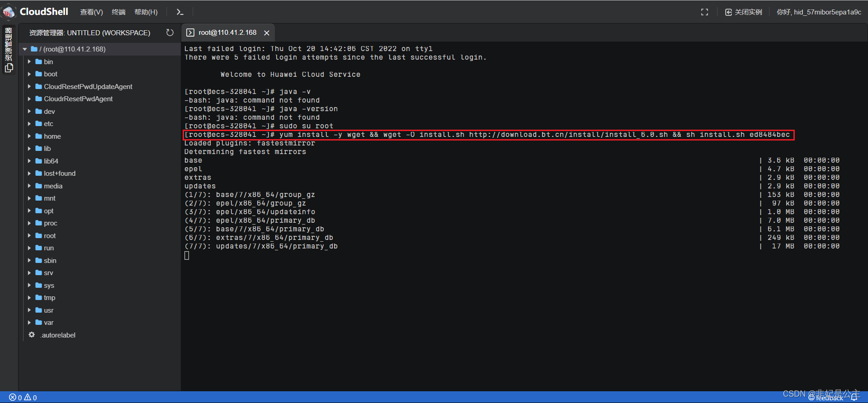Select the proc folder

50,223
